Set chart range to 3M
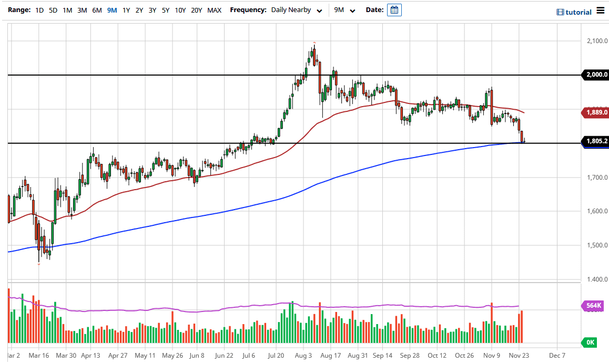Image resolution: width=609 pixels, height=364 pixels. click(x=82, y=10)
